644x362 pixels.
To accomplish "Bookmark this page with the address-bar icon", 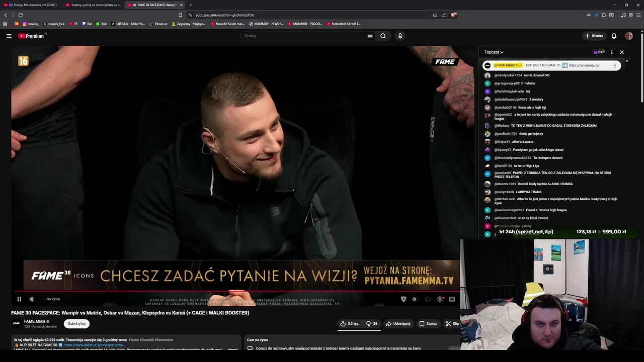I will coord(180,15).
